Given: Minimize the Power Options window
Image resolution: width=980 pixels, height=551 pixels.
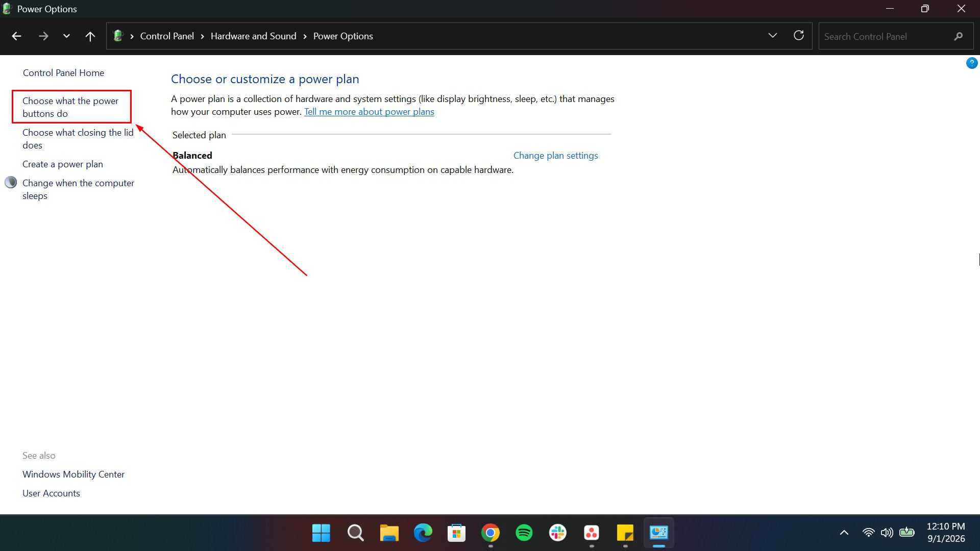Looking at the screenshot, I should coord(890,9).
